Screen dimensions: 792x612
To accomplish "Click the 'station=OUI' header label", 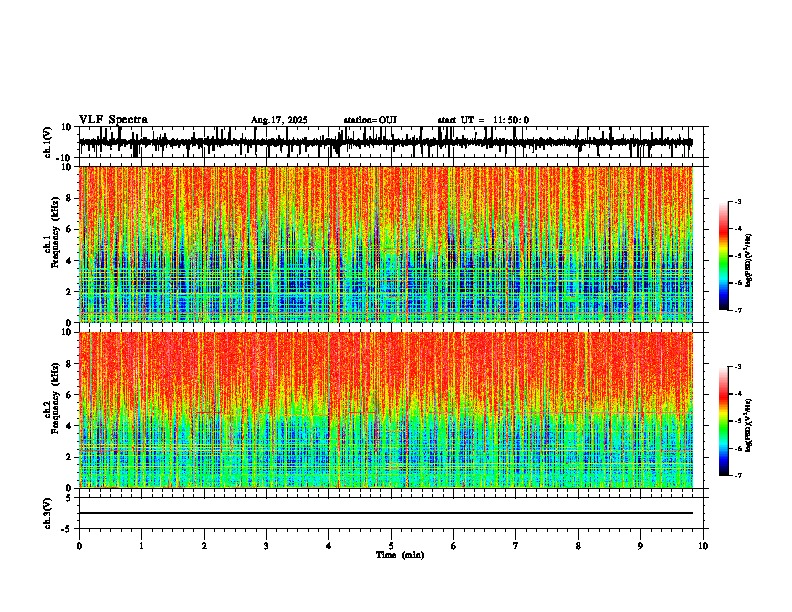I will pos(370,120).
